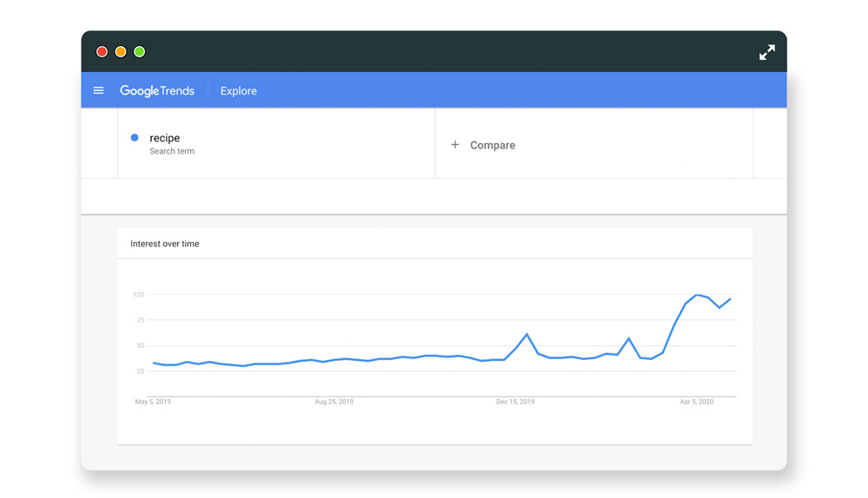The image size is (868, 498).
Task: Select the Explore header item
Action: coord(239,91)
